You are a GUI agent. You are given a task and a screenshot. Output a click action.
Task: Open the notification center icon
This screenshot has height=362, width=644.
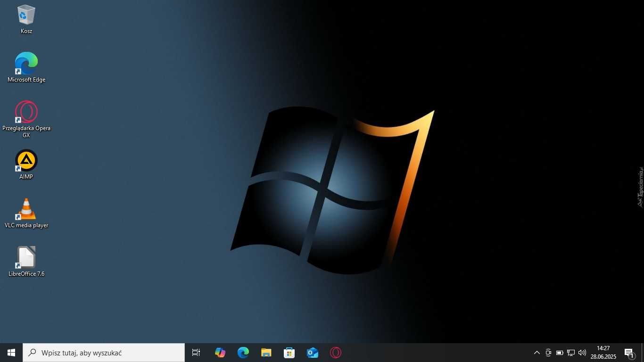[x=629, y=353]
